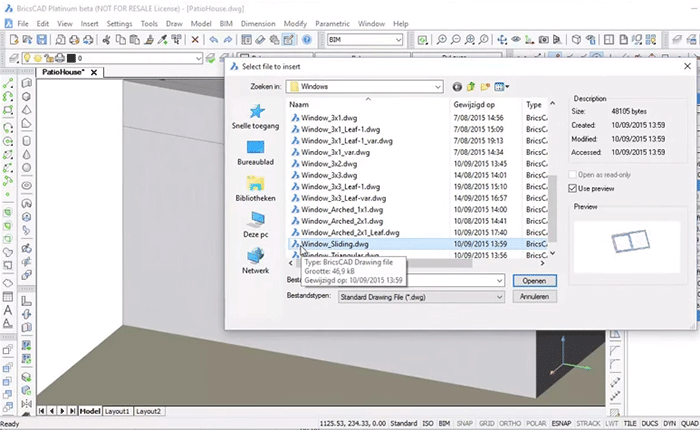This screenshot has height=430, width=700.
Task: Click the Copy toolbar icon
Action: pos(121,40)
